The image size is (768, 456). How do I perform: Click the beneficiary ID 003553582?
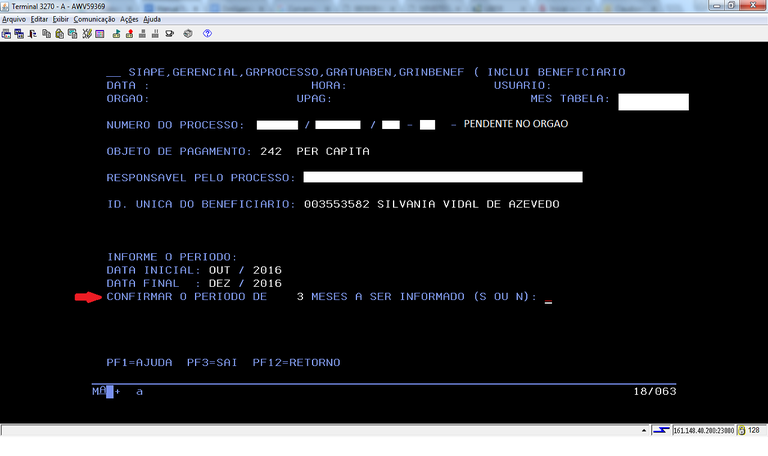click(336, 204)
